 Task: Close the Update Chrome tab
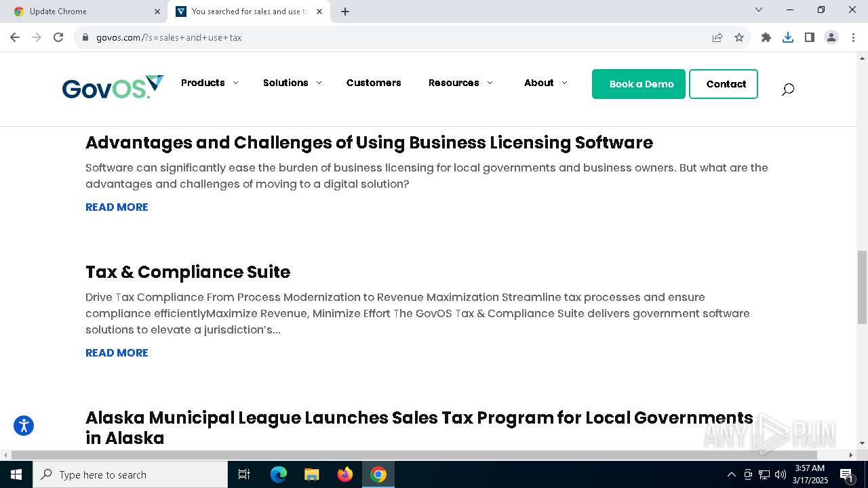(x=157, y=12)
